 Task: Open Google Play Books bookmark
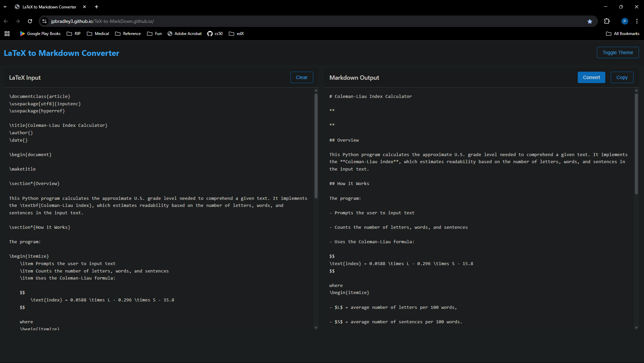(40, 34)
